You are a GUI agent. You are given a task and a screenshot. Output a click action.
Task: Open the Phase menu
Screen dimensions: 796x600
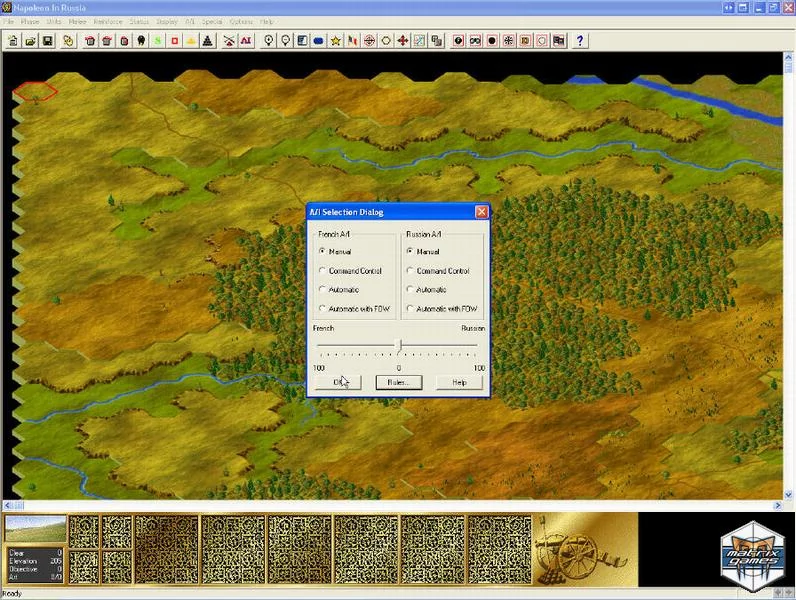[x=30, y=21]
